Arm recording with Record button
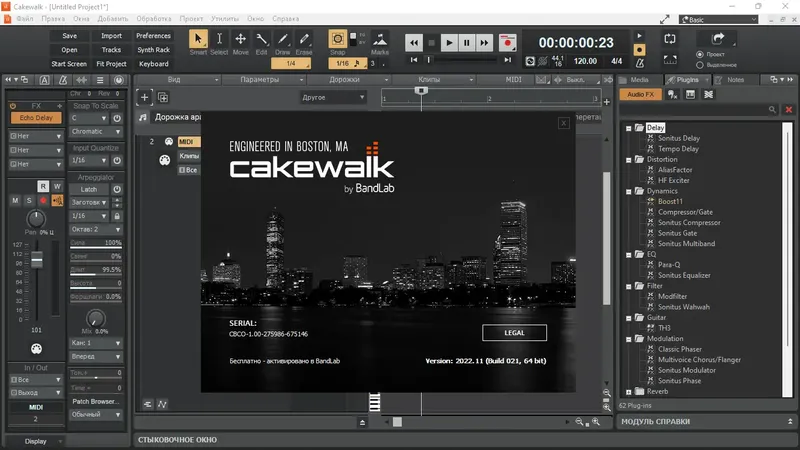The height and width of the screenshot is (450, 800). (508, 43)
